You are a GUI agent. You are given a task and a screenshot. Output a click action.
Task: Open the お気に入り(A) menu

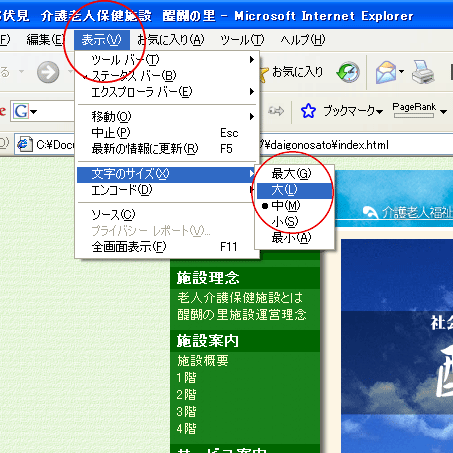(171, 40)
